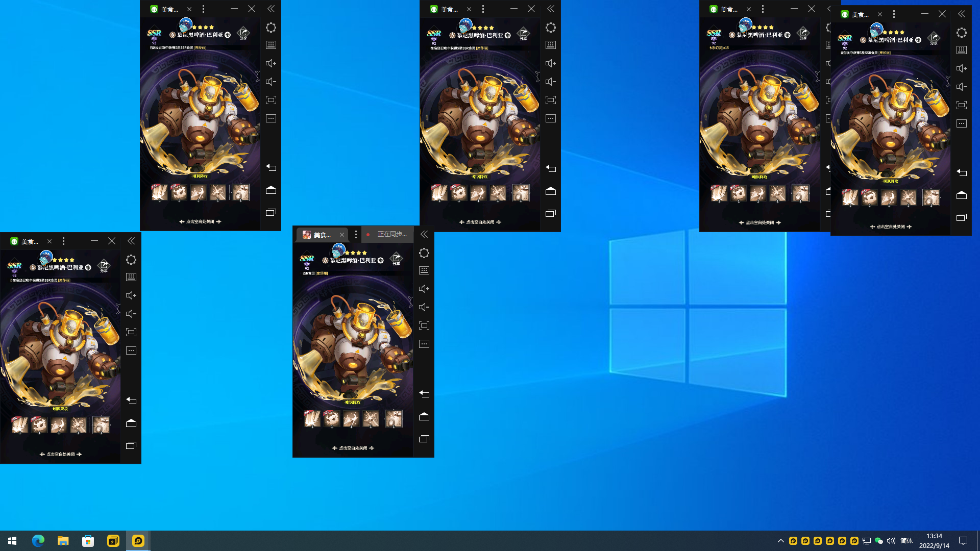
Task: Tap Android home button in top-left emulator
Action: 271,190
